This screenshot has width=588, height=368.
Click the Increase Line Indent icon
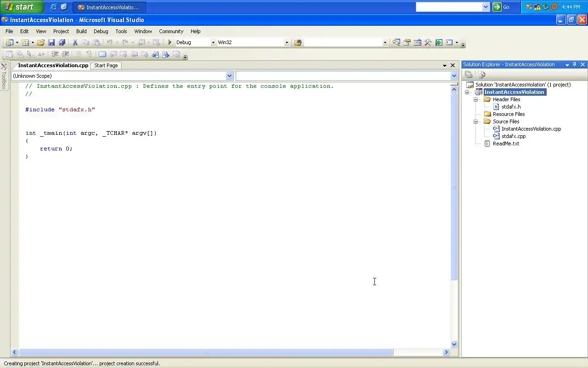pos(65,54)
